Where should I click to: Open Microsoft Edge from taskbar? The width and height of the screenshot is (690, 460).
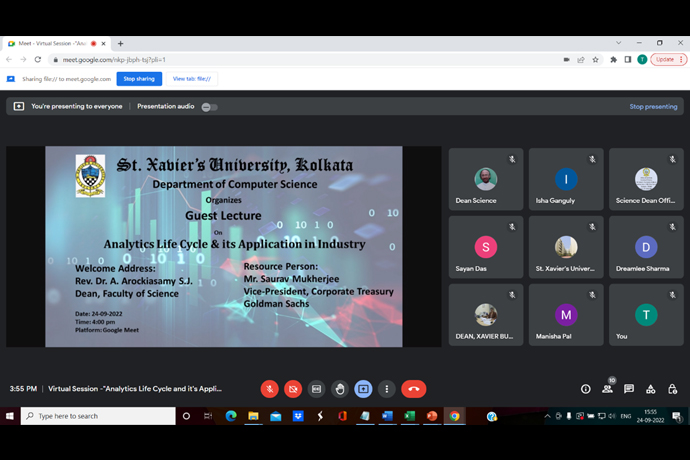[231, 416]
